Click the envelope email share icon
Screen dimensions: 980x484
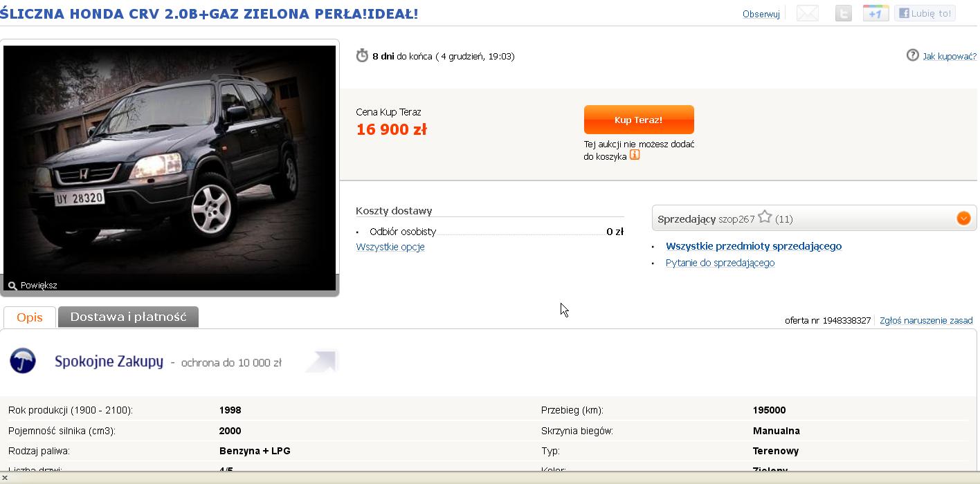(x=807, y=13)
